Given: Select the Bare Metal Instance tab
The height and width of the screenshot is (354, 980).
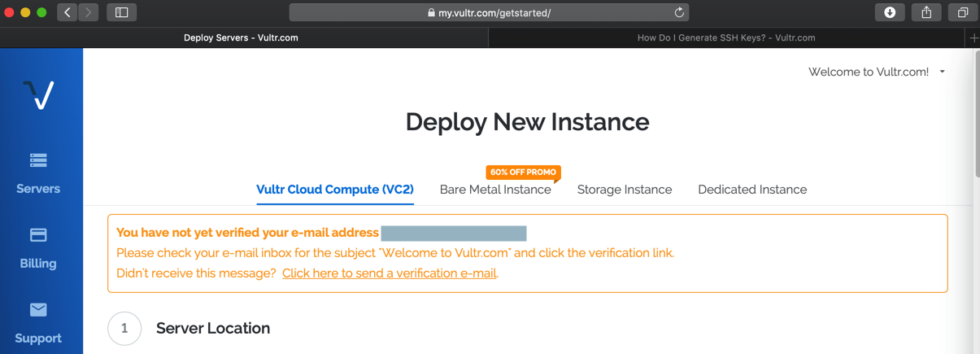Looking at the screenshot, I should tap(495, 190).
